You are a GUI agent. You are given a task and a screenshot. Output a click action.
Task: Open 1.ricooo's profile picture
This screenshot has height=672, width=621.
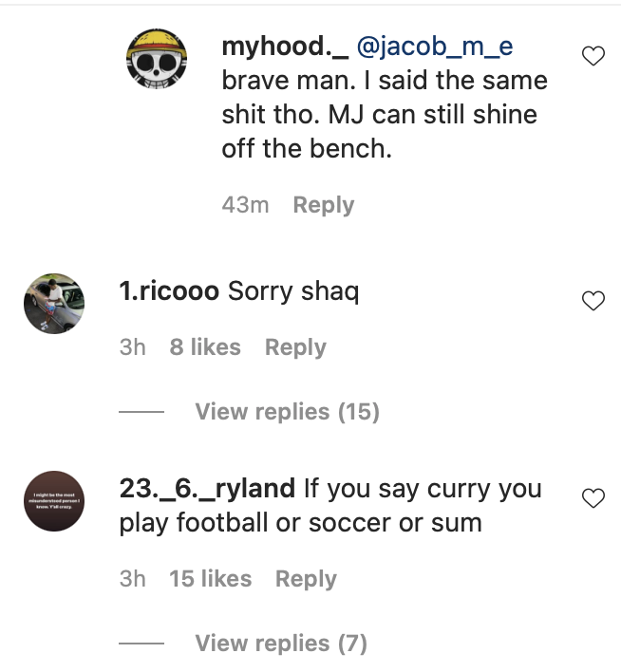[x=54, y=303]
